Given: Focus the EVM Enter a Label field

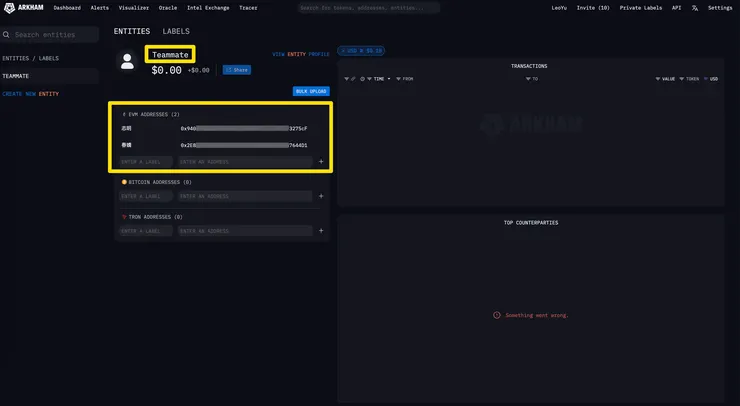Looking at the screenshot, I should pos(146,162).
